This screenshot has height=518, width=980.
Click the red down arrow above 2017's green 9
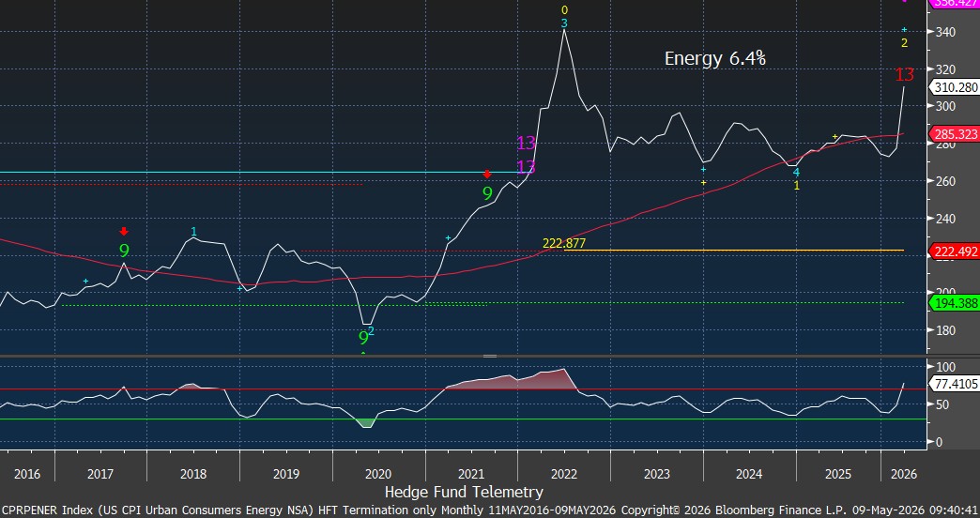tap(124, 232)
